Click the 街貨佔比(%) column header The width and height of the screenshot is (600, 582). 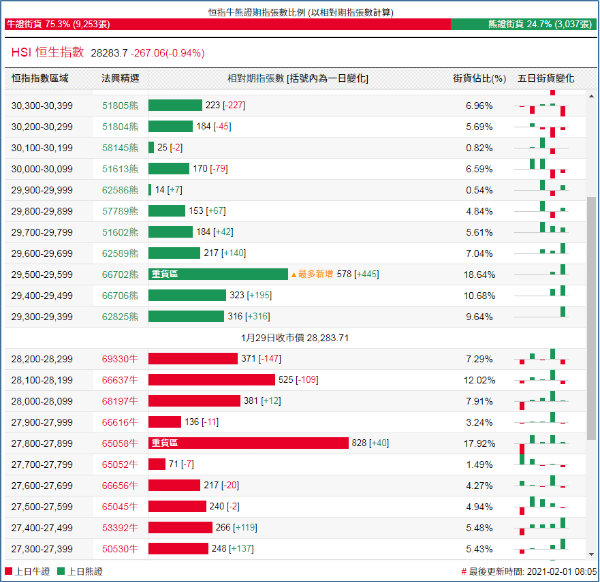click(x=479, y=78)
